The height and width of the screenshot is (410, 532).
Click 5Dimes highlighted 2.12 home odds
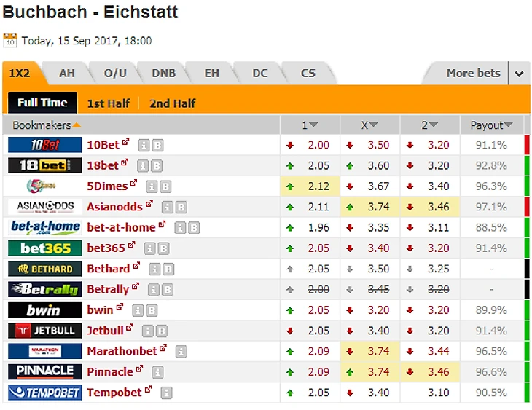point(318,186)
